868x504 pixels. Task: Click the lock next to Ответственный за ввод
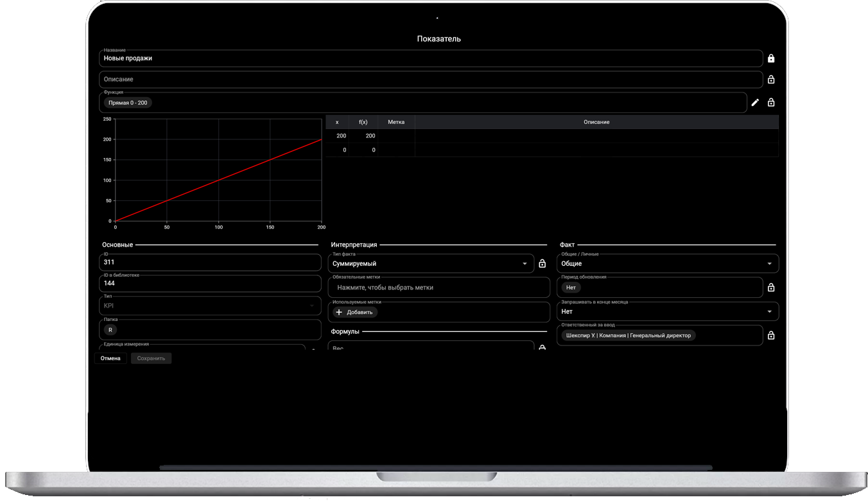pyautogui.click(x=771, y=335)
